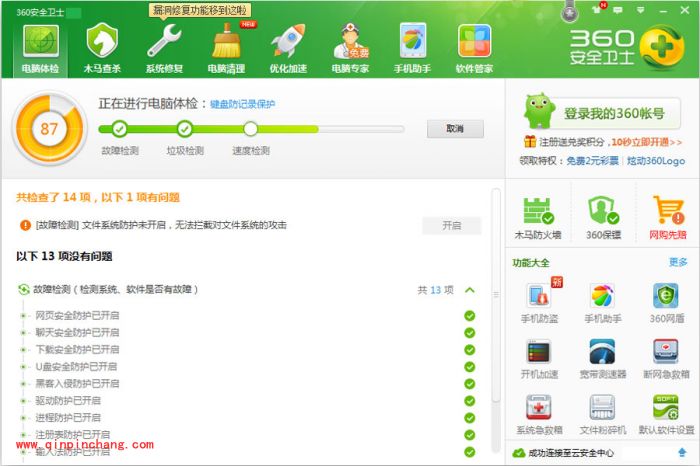
Task: Open the 木马查杀 horse shield tab
Action: (x=102, y=50)
